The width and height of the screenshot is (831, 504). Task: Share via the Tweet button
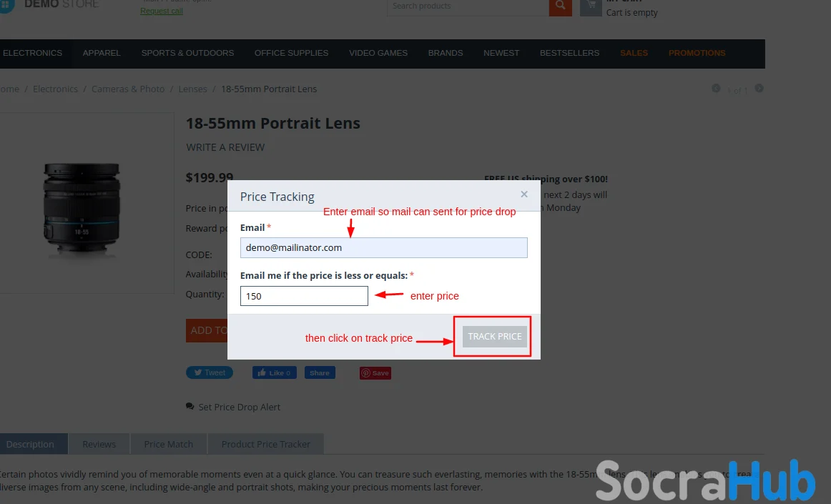210,372
